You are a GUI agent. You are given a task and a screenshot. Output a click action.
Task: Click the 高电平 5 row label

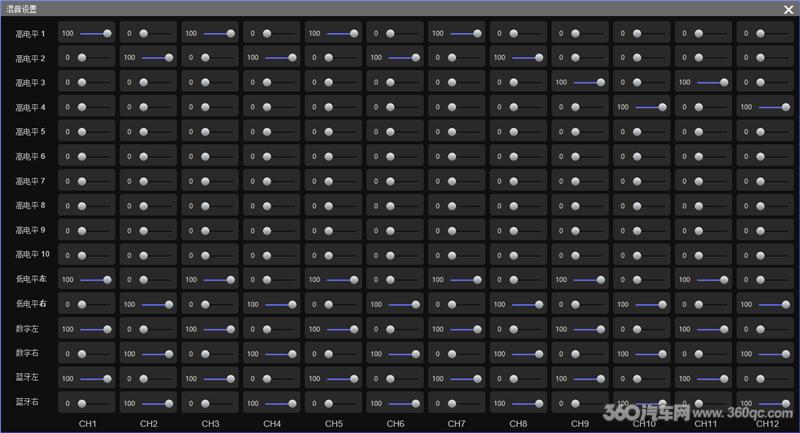(x=30, y=132)
